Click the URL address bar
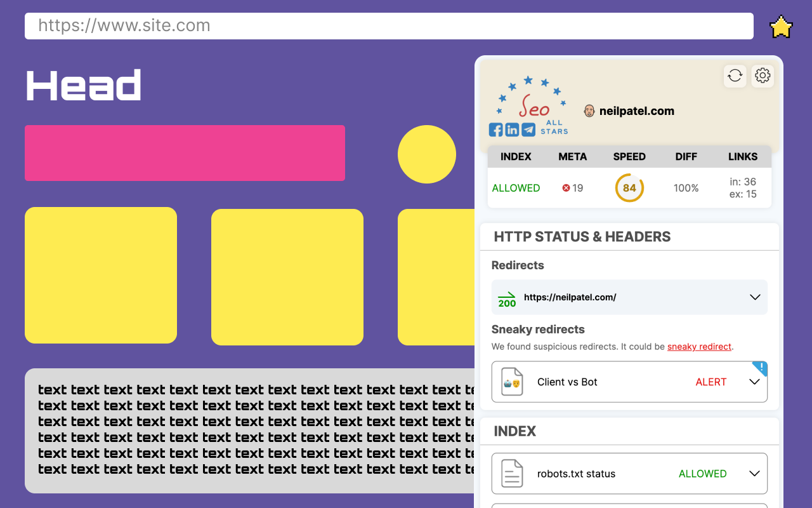Screen dimensions: 812x508 (x=389, y=26)
